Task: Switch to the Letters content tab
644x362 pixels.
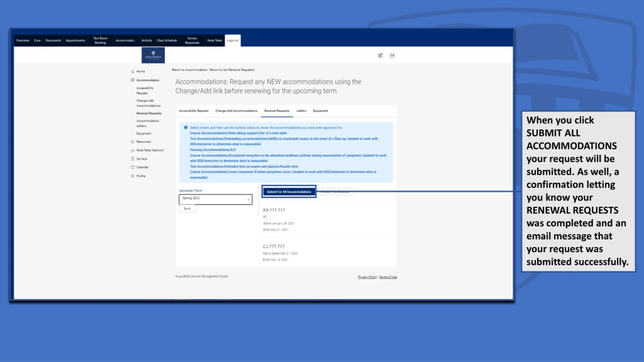Action: pos(301,111)
